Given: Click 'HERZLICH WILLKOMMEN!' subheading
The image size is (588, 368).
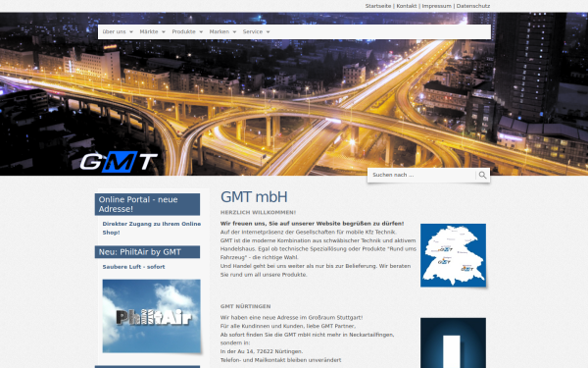Looking at the screenshot, I should pos(258,213).
